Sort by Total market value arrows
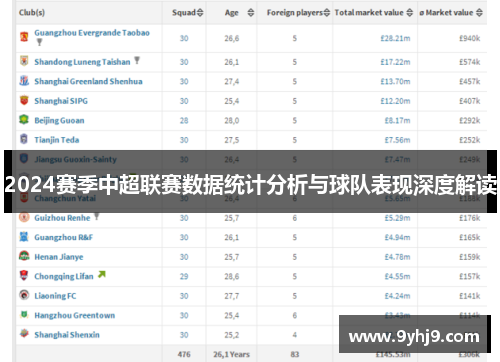The width and height of the screenshot is (500, 362). (x=410, y=13)
